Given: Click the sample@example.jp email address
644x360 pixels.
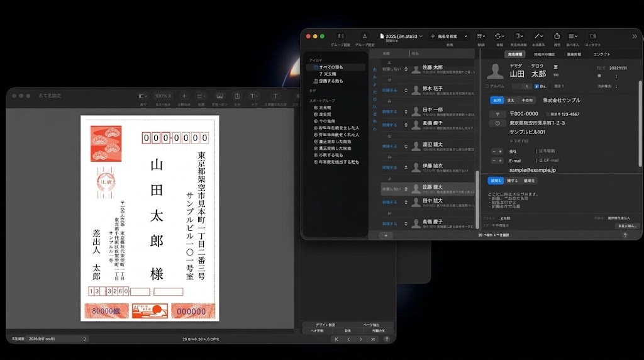Looking at the screenshot, I should click(x=532, y=170).
